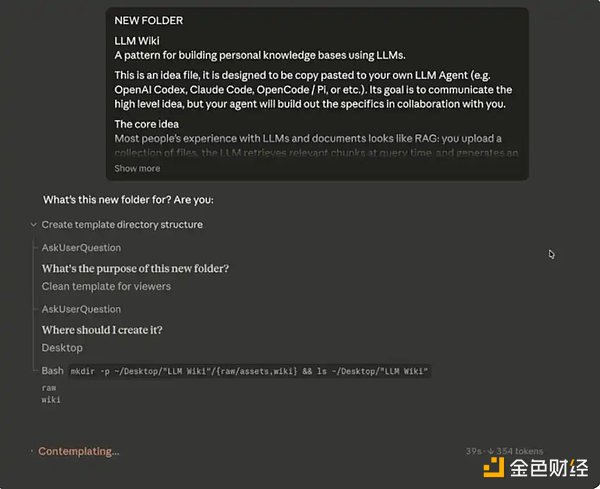
Task: Click the Jinse Finance logo icon
Action: coord(492,468)
